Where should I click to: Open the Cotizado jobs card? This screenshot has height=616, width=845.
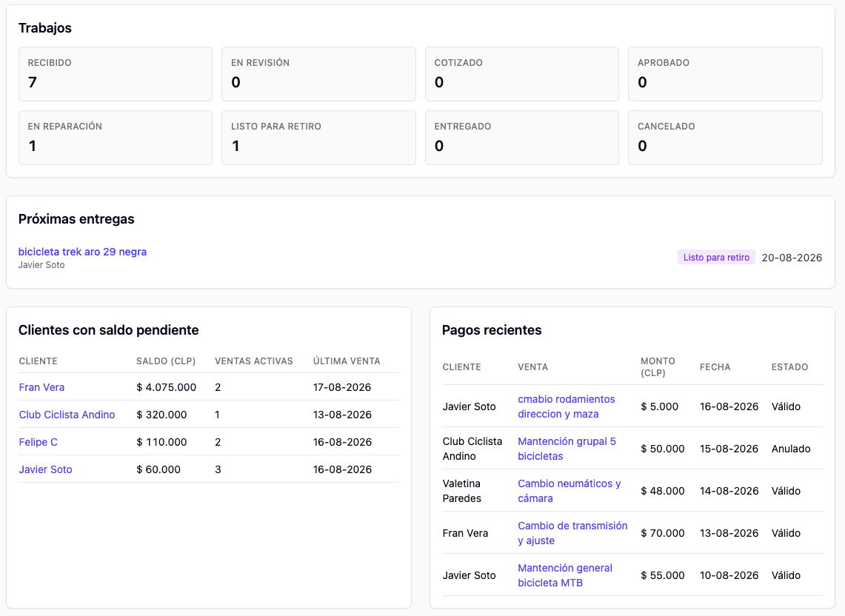(521, 74)
